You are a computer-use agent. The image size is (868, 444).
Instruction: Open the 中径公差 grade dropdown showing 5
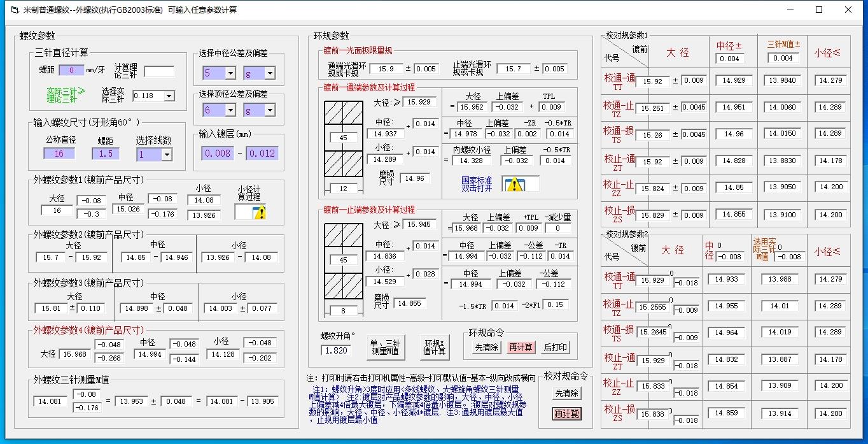[x=218, y=73]
